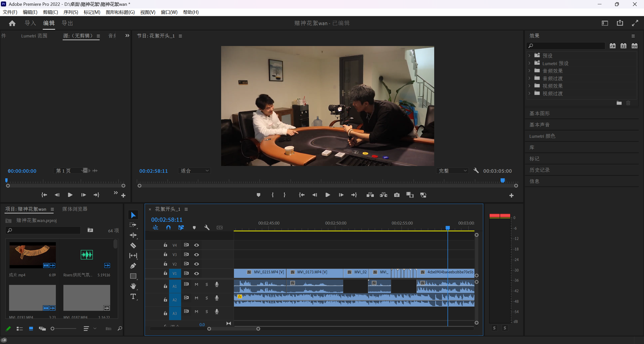Switch to 媒体浏览器 tab

(x=75, y=209)
